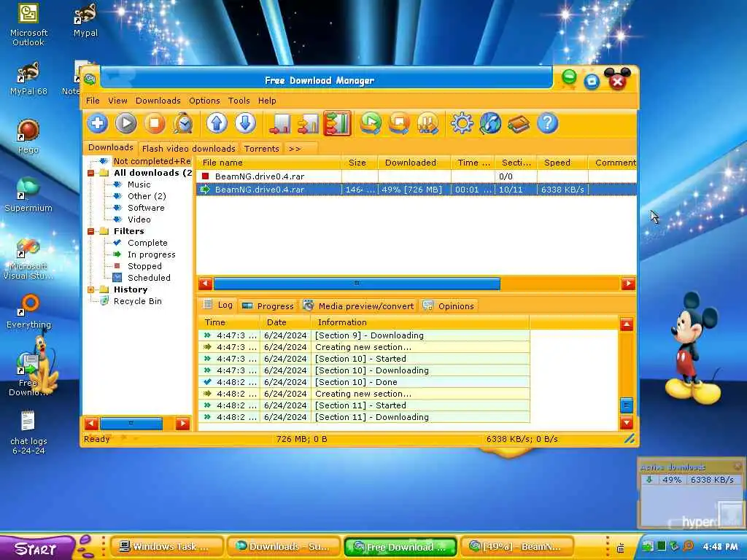The image size is (747, 560).
Task: Select the stopped BeamNG.drive0.4.rar row
Action: pos(417,176)
